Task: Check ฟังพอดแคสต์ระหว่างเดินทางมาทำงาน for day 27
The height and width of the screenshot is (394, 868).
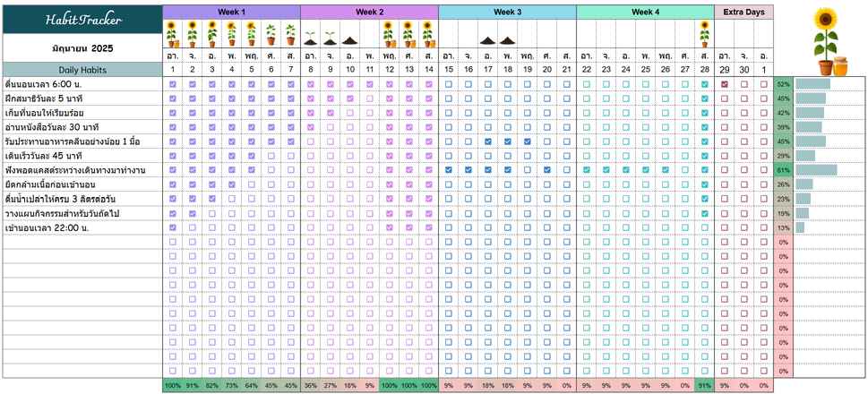Action: point(684,170)
